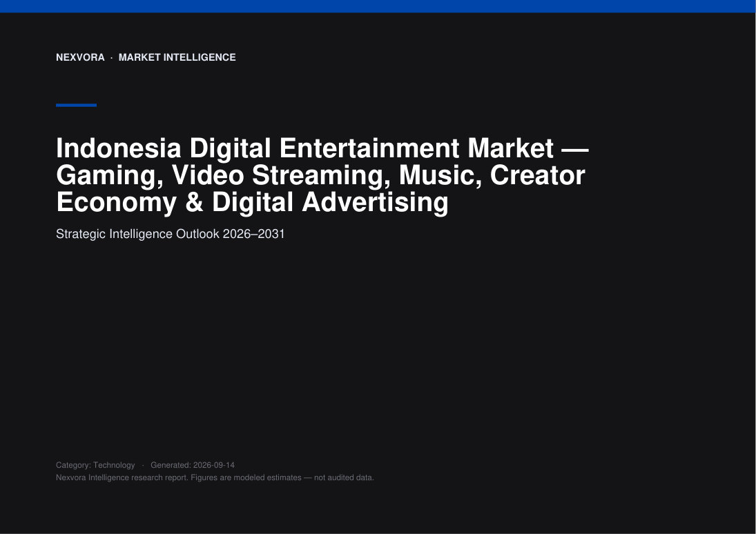The height and width of the screenshot is (534, 756).
Task: Click the "not audited data" text
Action: click(x=344, y=477)
